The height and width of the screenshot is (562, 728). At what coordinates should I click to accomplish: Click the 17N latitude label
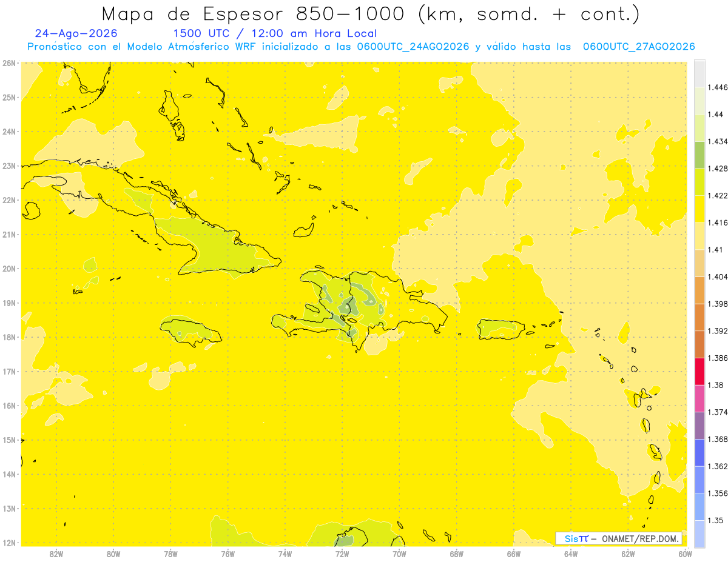pos(9,372)
